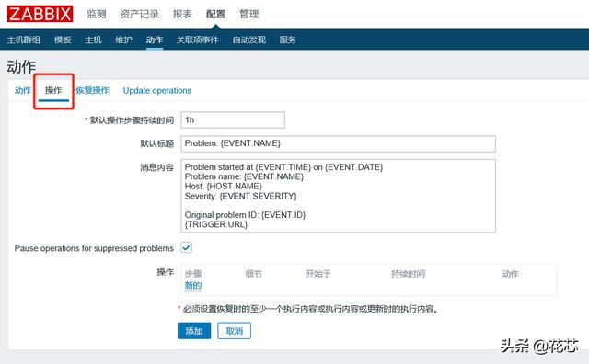Click the 默认标题 field label
The image size is (589, 364).
[157, 143]
